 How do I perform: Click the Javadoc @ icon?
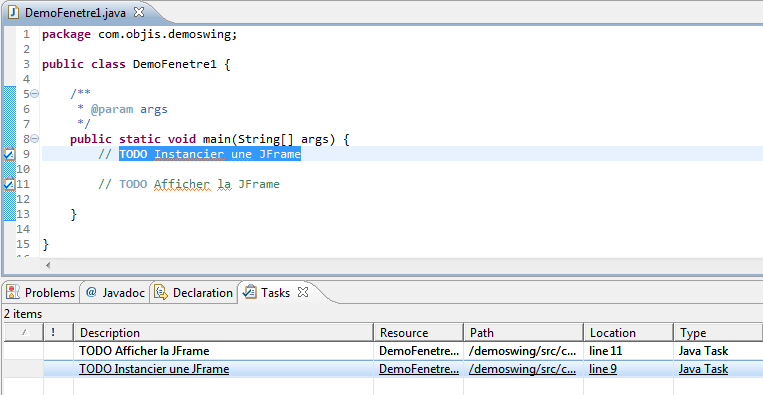[x=91, y=292]
